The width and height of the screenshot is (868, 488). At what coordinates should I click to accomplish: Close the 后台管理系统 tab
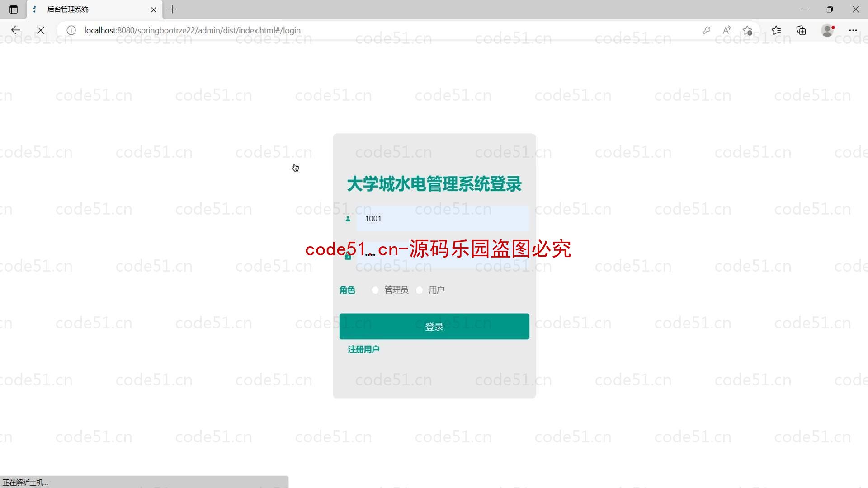[153, 9]
